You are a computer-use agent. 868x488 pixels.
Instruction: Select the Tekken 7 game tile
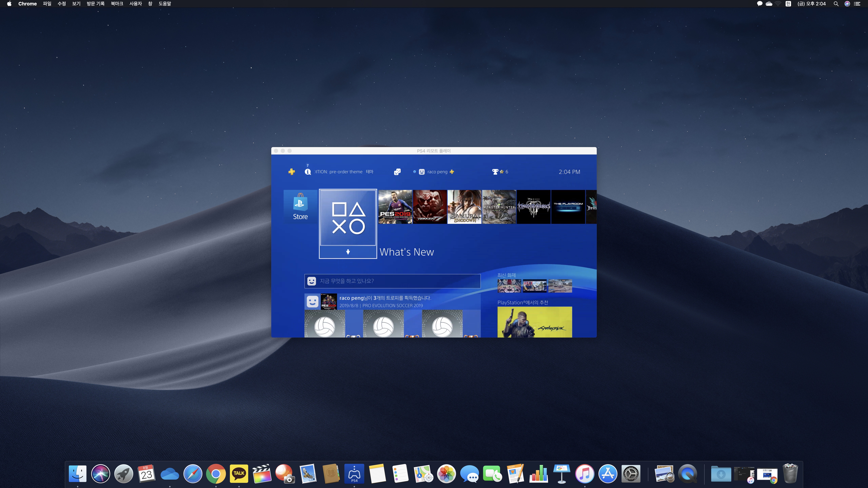point(430,207)
